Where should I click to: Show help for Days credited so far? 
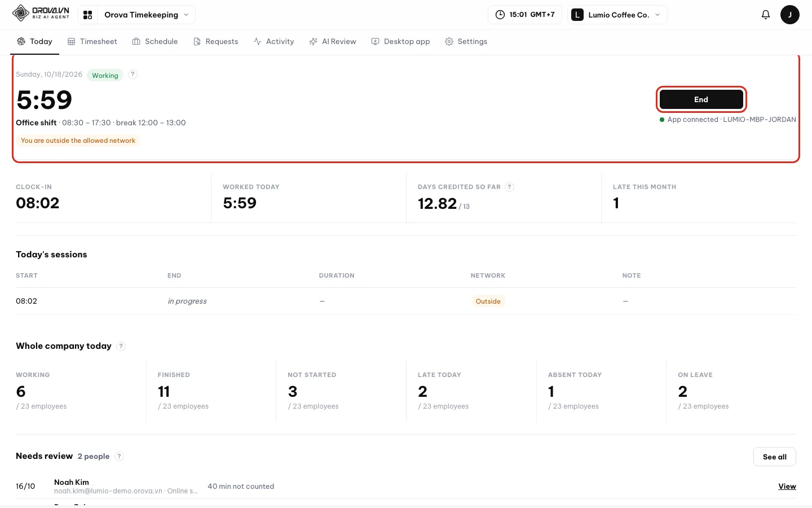click(509, 187)
